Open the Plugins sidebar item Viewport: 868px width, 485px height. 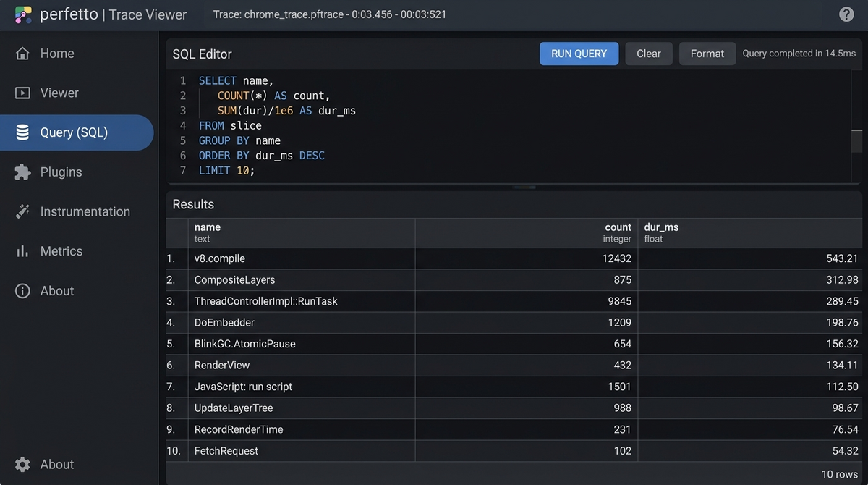(77, 172)
